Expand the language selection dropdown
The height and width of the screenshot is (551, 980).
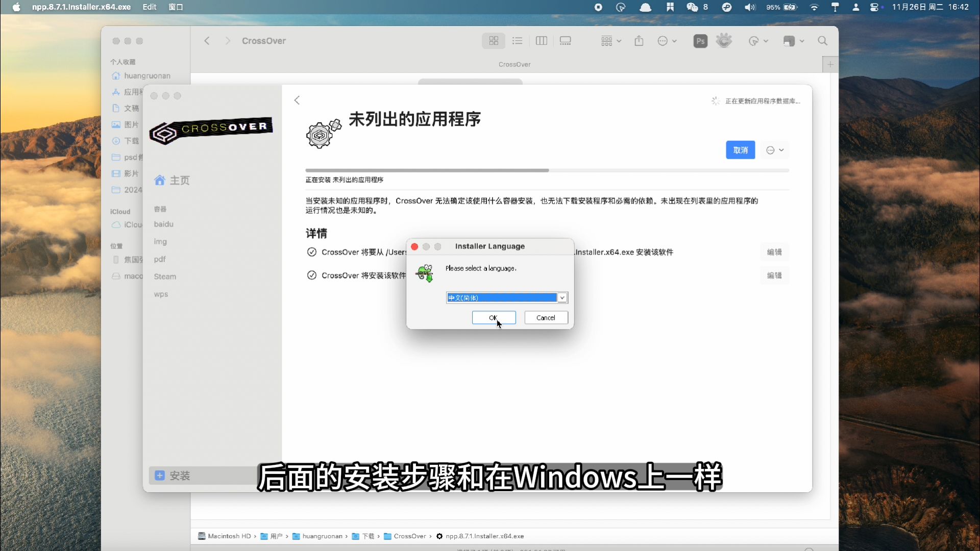(x=561, y=297)
